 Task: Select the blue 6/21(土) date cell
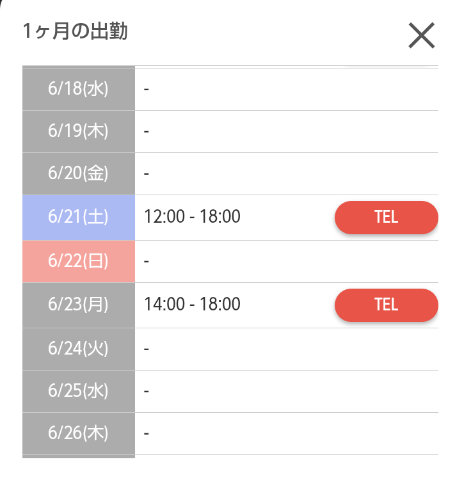coord(79,217)
